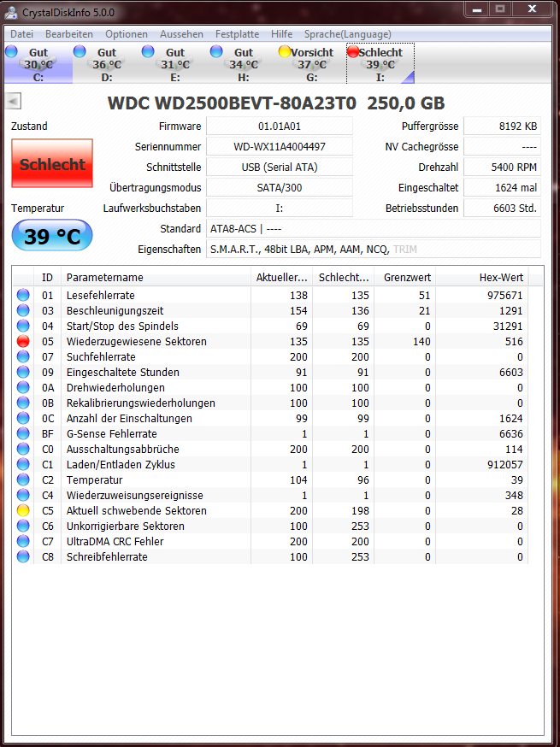The width and height of the screenshot is (560, 747).
Task: Select drive C: tab with 30 °C
Action: click(x=38, y=64)
